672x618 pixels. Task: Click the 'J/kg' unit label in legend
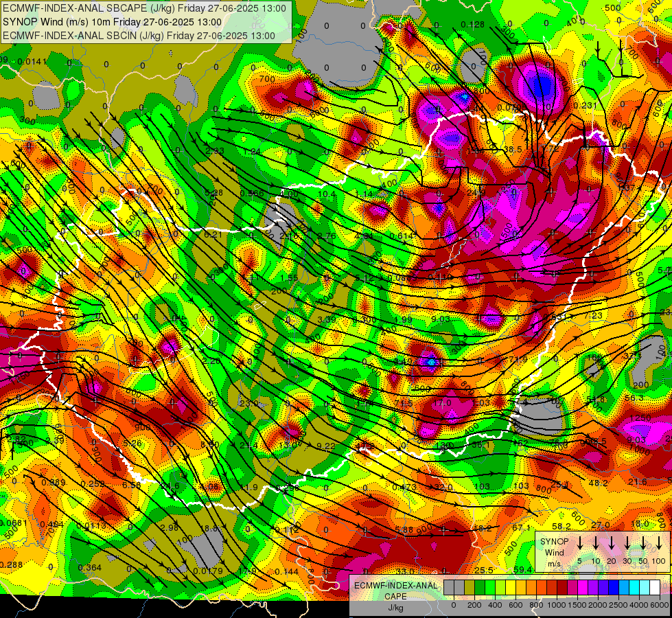point(395,608)
